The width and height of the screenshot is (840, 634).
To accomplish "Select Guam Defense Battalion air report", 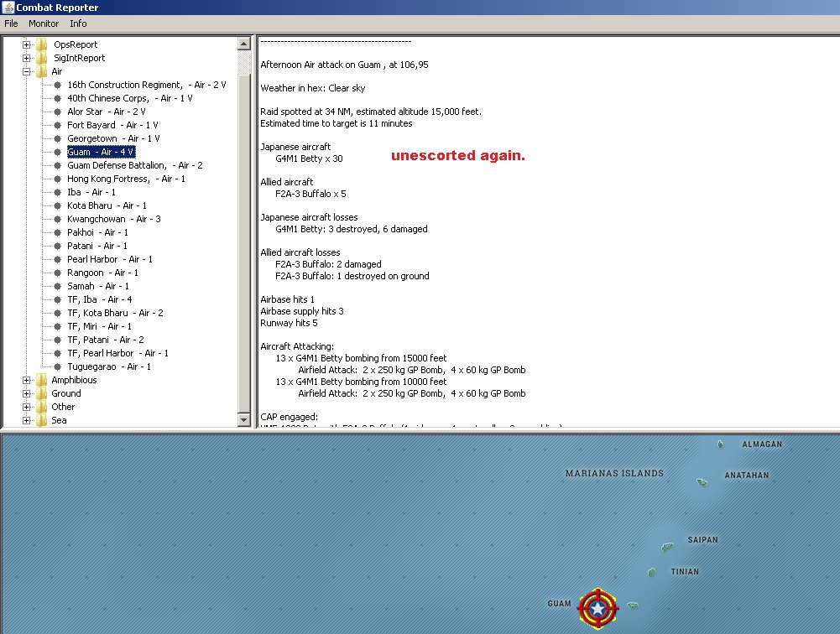I will (x=135, y=165).
